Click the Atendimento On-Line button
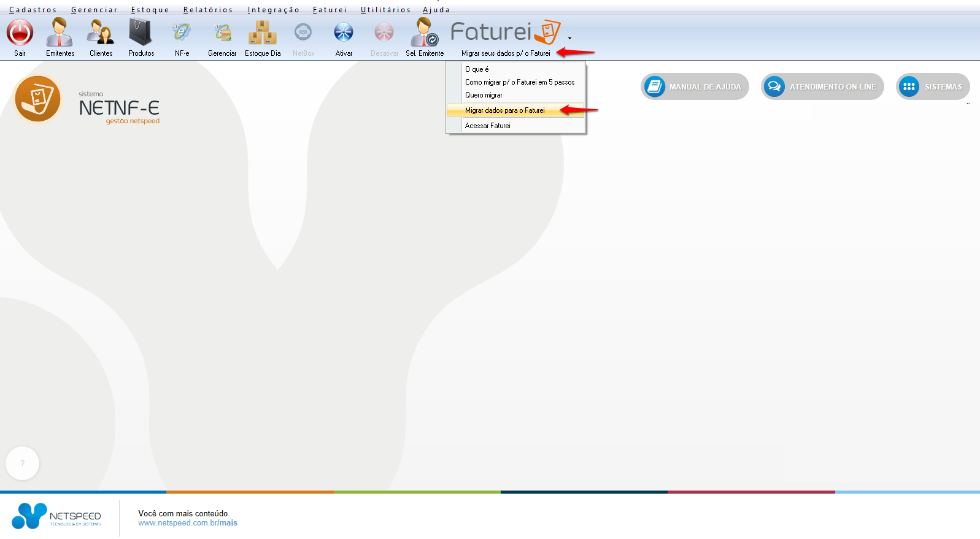The image size is (980, 539). coord(822,86)
